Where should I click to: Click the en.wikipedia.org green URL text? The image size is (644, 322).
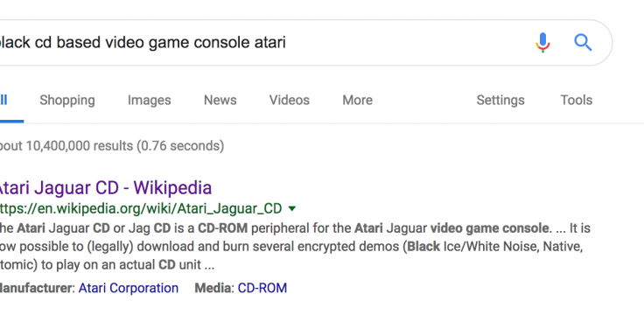pyautogui.click(x=141, y=208)
